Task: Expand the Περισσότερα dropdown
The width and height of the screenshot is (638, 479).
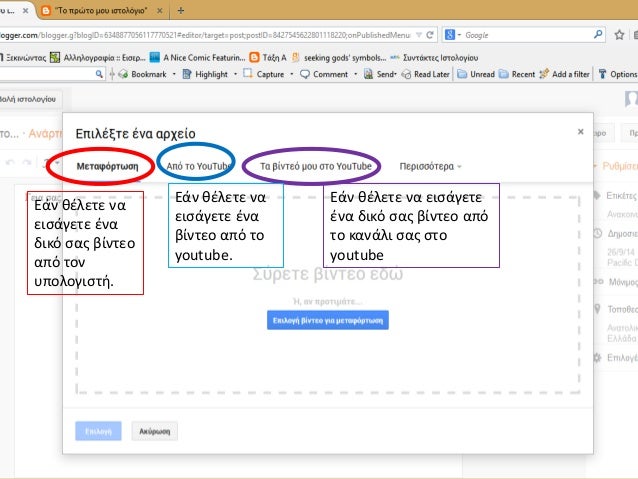Action: [x=430, y=166]
